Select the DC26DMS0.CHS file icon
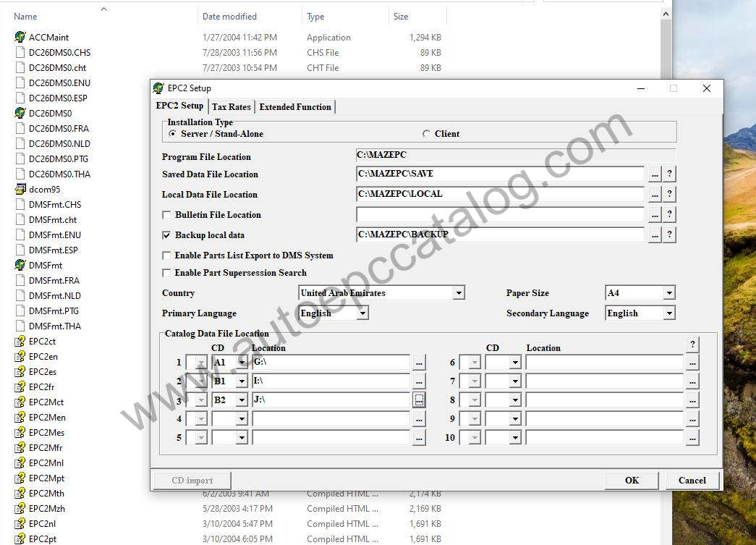This screenshot has height=545, width=756. coord(20,52)
